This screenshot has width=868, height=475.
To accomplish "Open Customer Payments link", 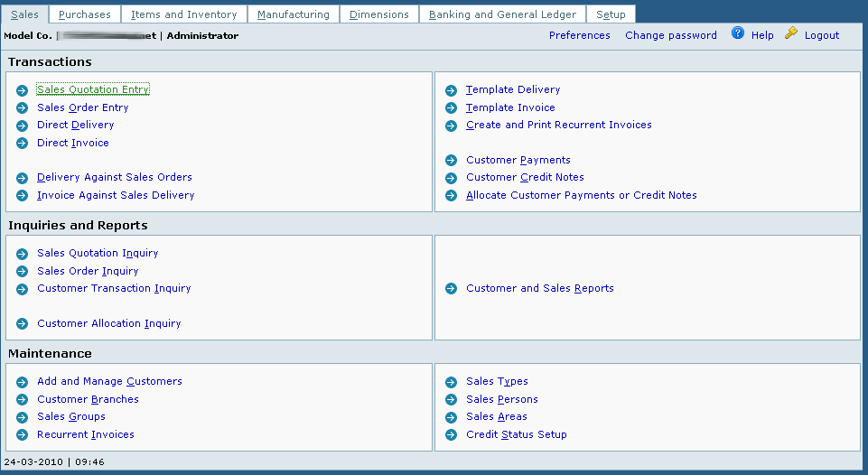I will (x=518, y=160).
